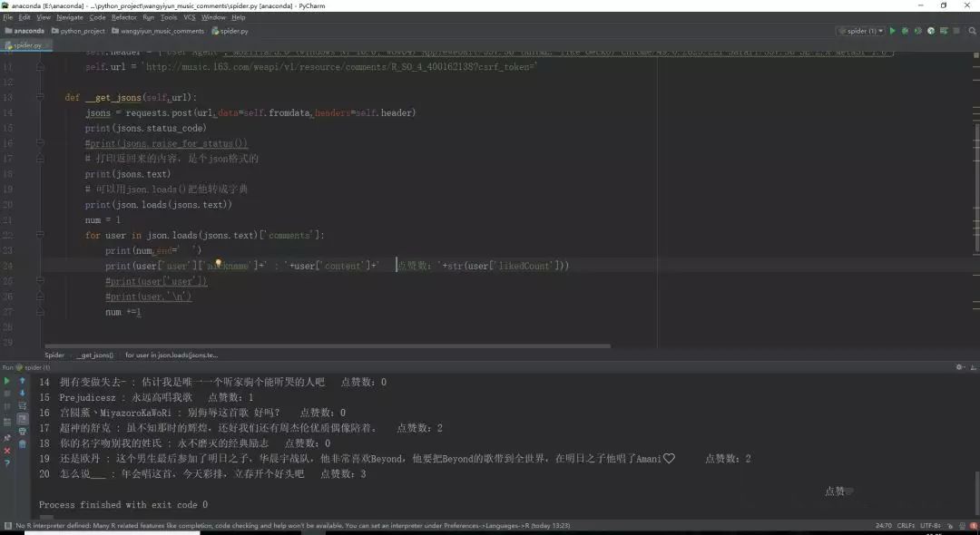Clear console output with trash icon
Image resolution: width=980 pixels, height=535 pixels.
[23, 443]
